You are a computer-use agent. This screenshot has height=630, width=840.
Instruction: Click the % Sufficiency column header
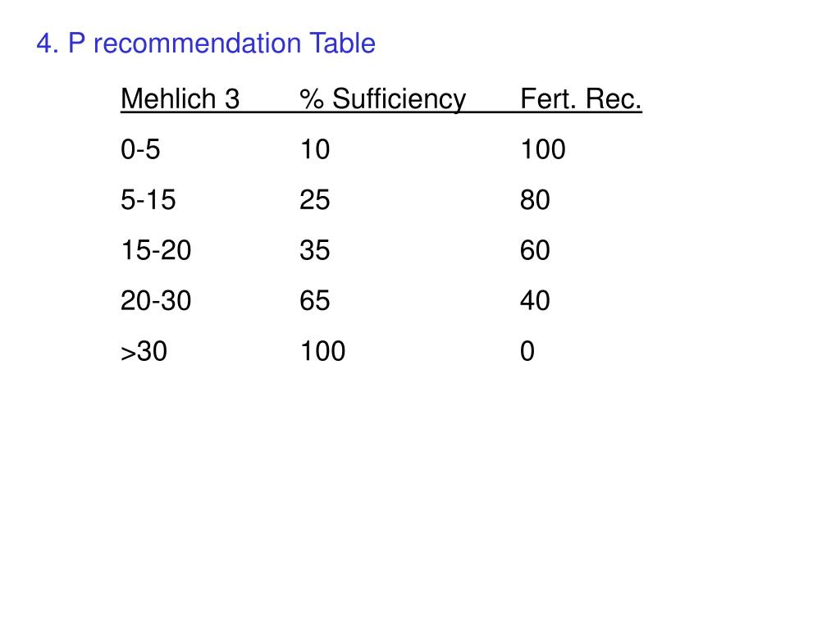382,99
